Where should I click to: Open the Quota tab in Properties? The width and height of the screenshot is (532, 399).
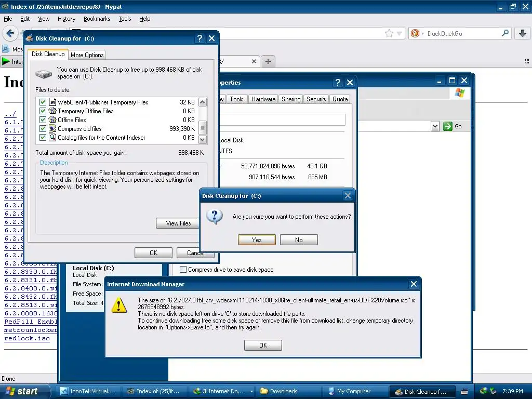click(x=340, y=99)
